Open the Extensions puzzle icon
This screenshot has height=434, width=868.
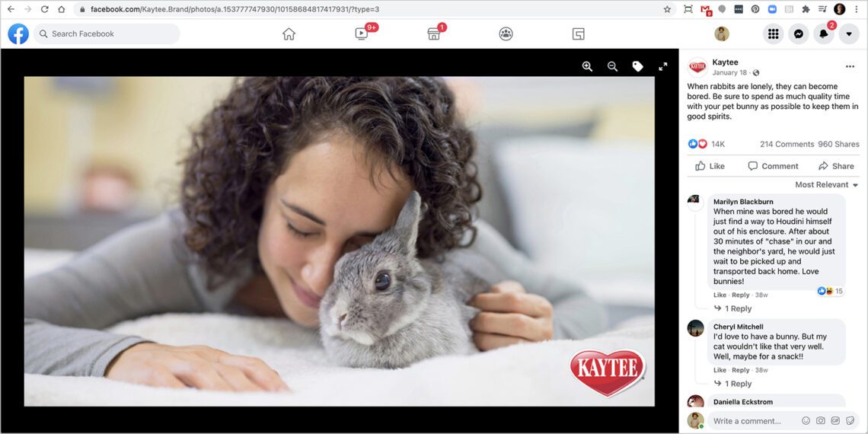(x=806, y=9)
